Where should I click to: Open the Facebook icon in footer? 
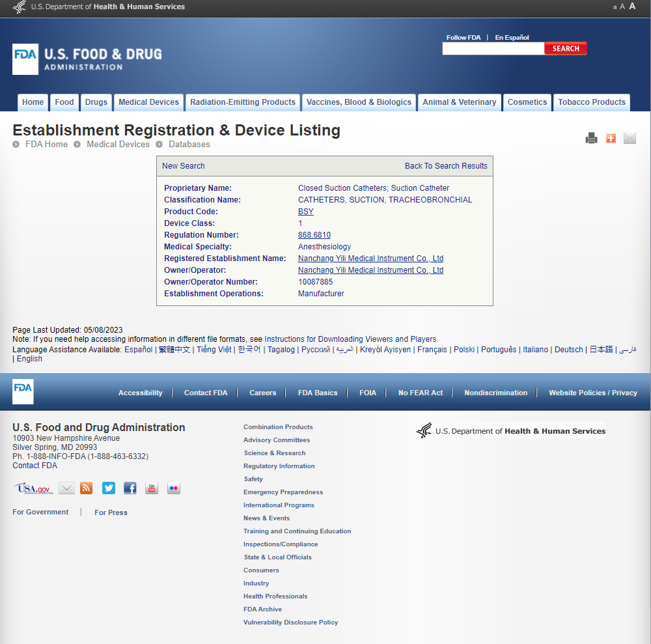point(130,488)
